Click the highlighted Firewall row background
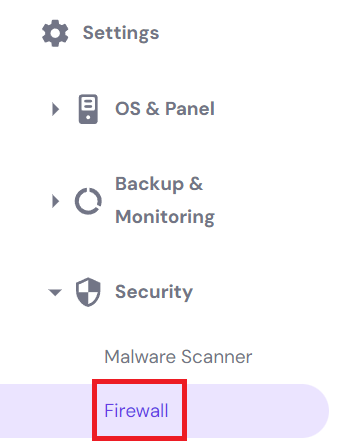Viewport: 364px width, 447px height. [164, 411]
